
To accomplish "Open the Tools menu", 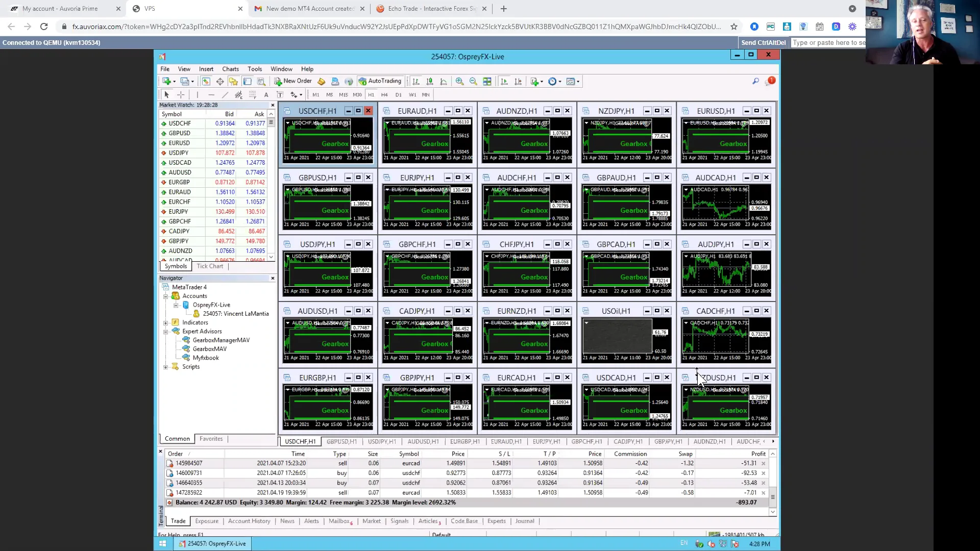I will pos(255,69).
